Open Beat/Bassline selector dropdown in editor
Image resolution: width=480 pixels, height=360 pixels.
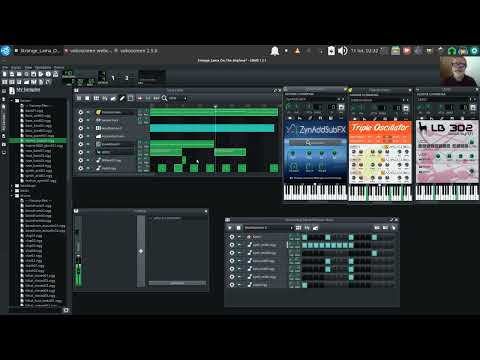click(268, 228)
